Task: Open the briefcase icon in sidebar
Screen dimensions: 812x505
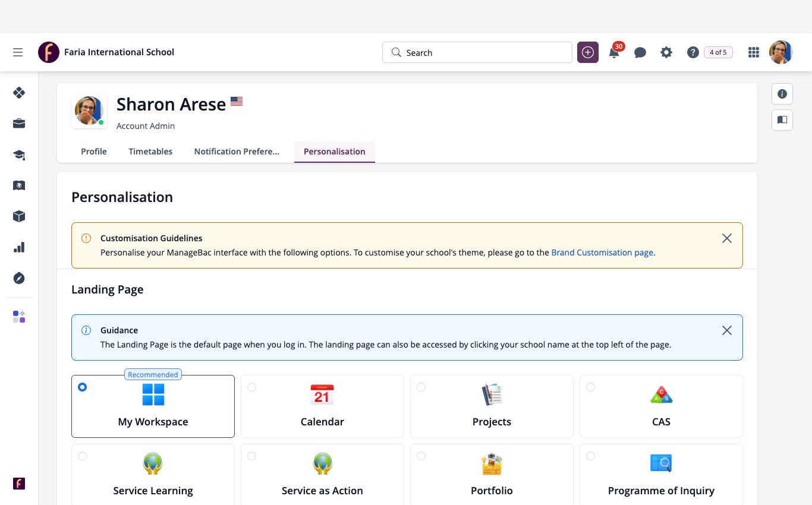Action: 19,124
